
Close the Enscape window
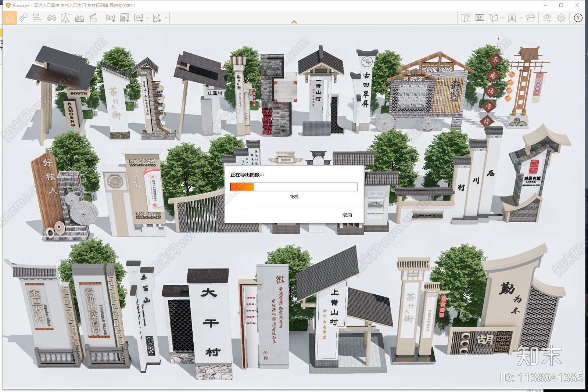tap(577, 5)
